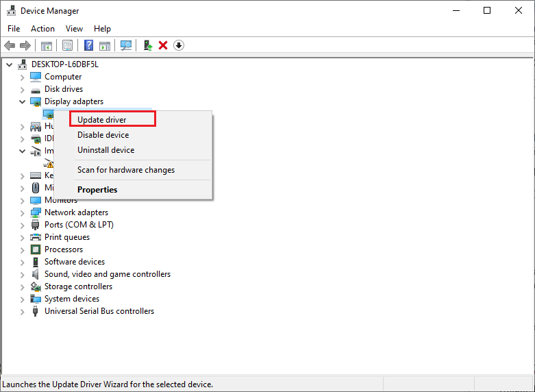Open the Properties sheet toolbar icon
535x392 pixels.
(67, 45)
